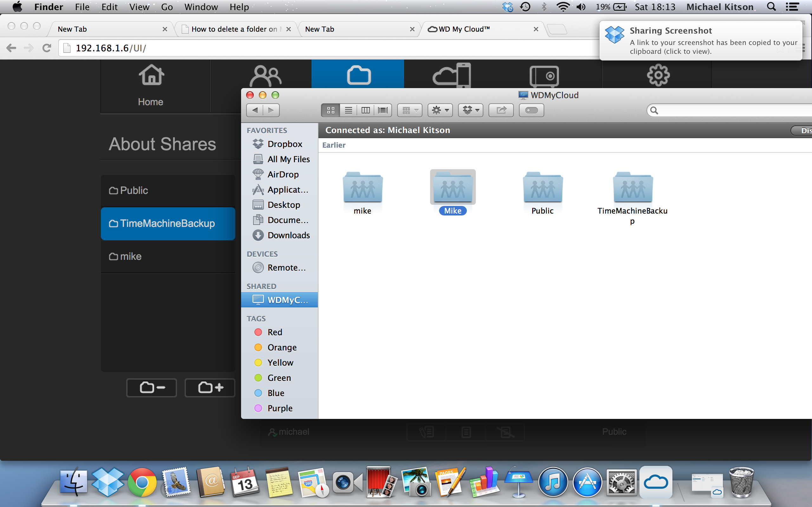The image size is (812, 507).
Task: Click the Sharing Screenshot notification
Action: click(701, 41)
